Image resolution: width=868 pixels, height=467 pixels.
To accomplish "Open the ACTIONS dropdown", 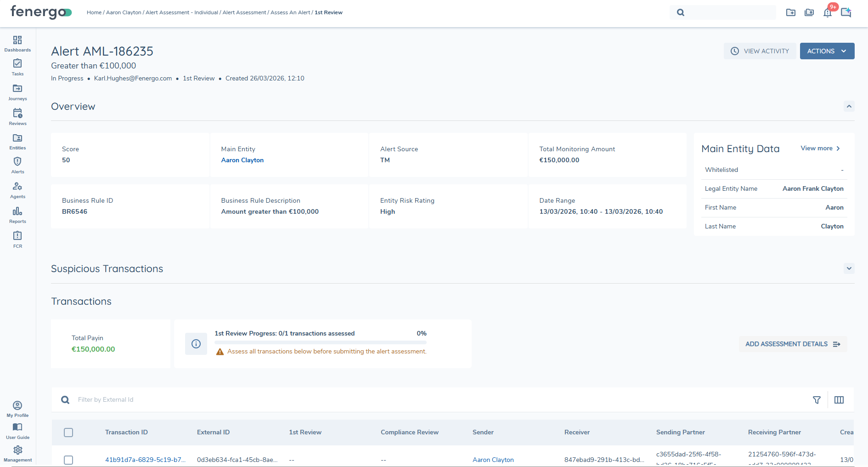I will (827, 51).
